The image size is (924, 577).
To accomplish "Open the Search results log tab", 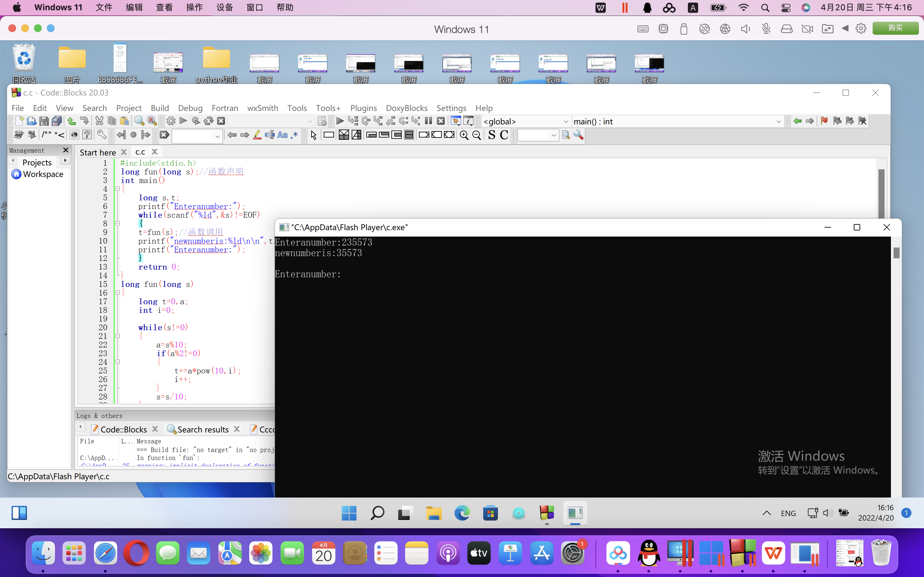I will [x=203, y=429].
